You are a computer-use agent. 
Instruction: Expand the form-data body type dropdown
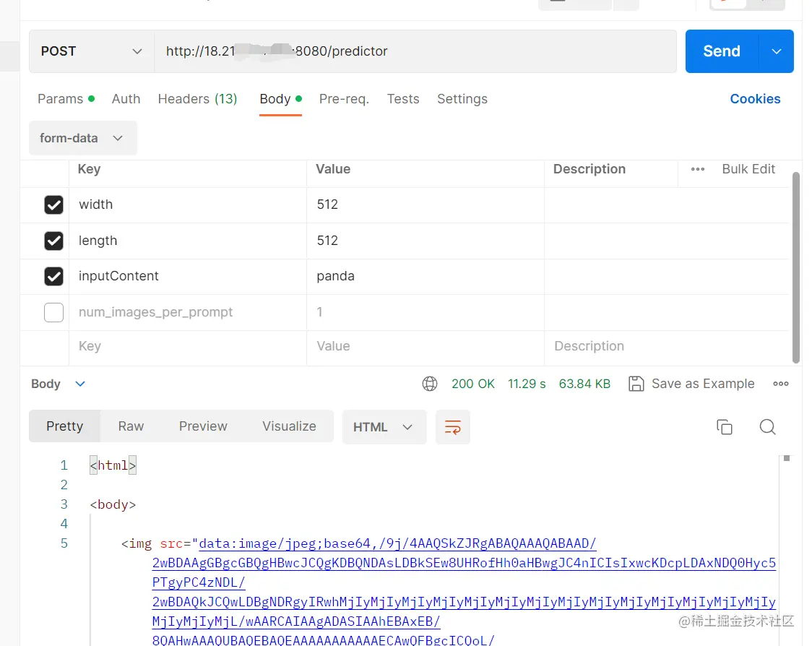83,138
